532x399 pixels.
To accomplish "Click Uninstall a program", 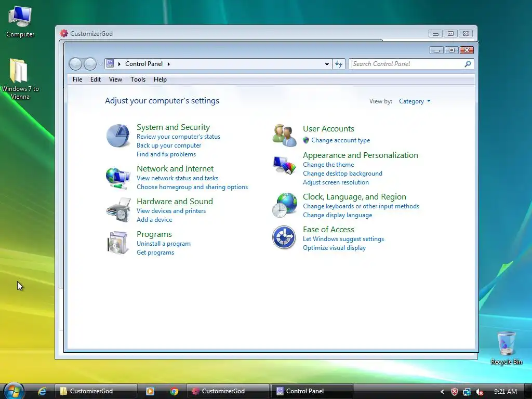I will (164, 244).
